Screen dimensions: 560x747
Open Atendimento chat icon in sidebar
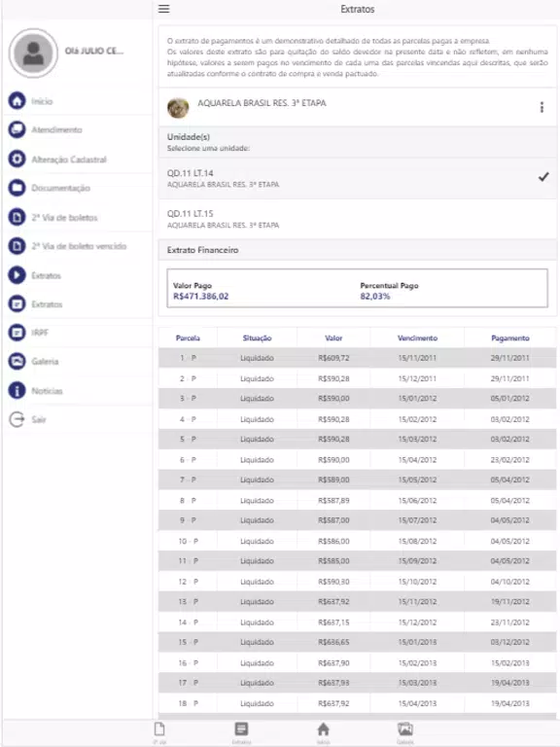click(x=17, y=129)
